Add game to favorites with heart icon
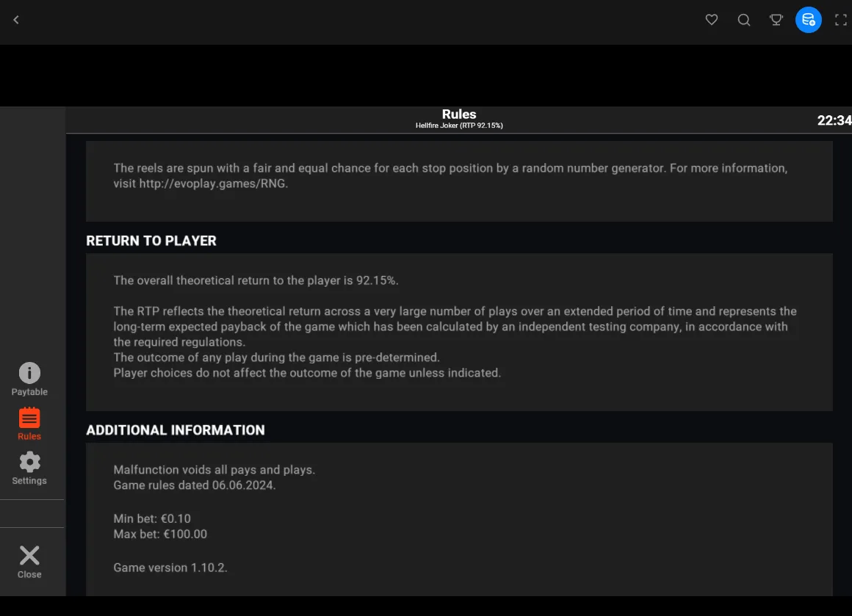Image resolution: width=852 pixels, height=616 pixels. [711, 20]
